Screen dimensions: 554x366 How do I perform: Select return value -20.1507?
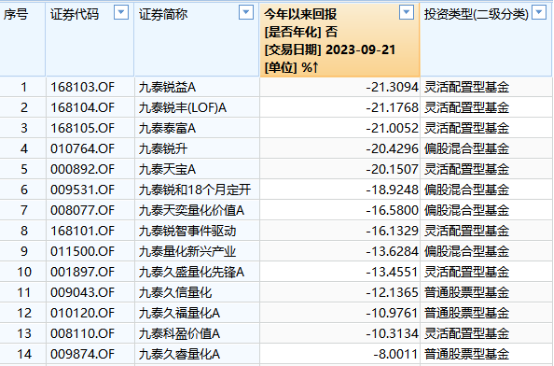392,169
